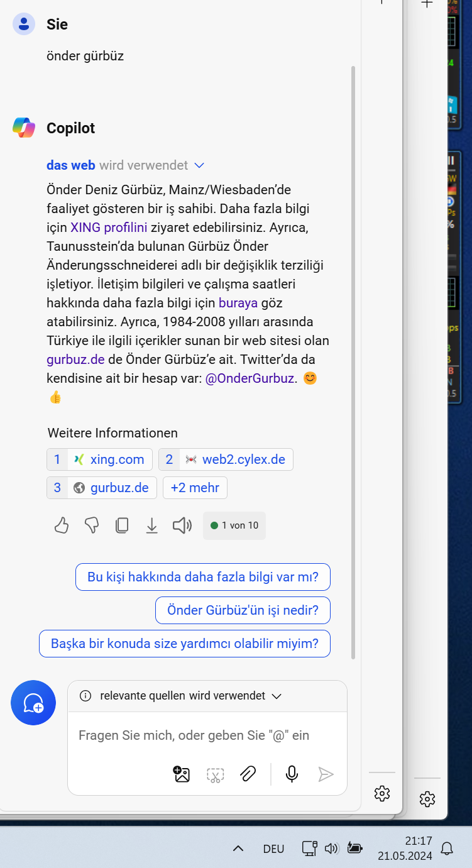The width and height of the screenshot is (472, 868).
Task: Follow the 'buraya' link
Action: [x=238, y=302]
